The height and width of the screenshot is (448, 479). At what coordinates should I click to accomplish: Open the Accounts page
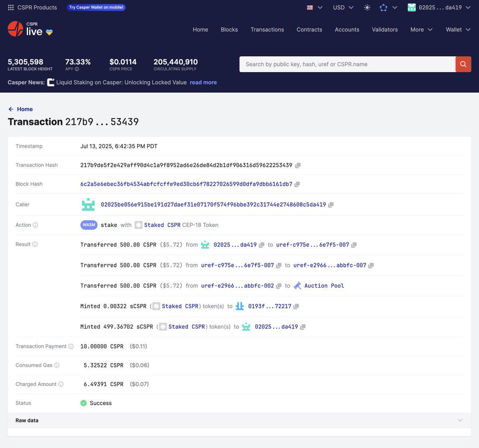347,30
